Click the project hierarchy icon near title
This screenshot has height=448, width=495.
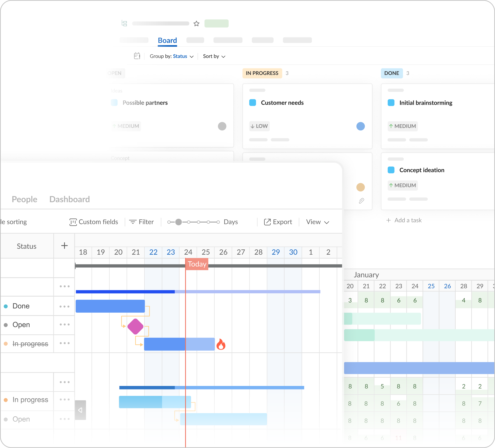coord(124,24)
